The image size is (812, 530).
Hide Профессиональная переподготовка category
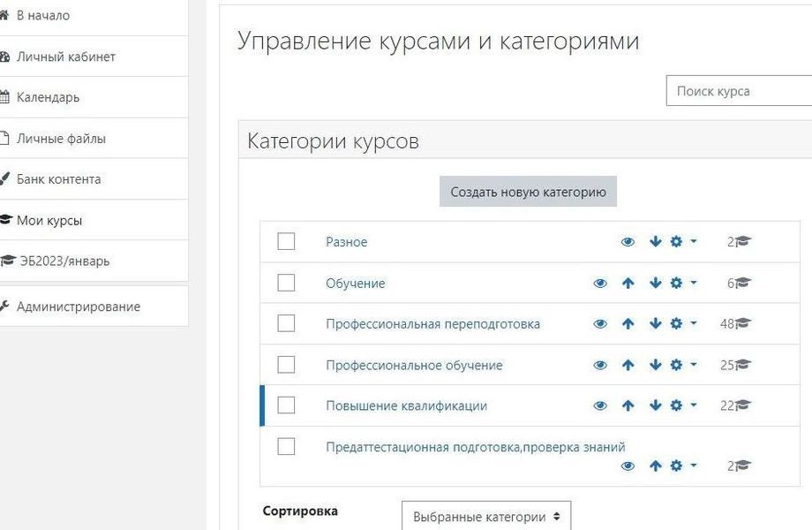tap(600, 324)
